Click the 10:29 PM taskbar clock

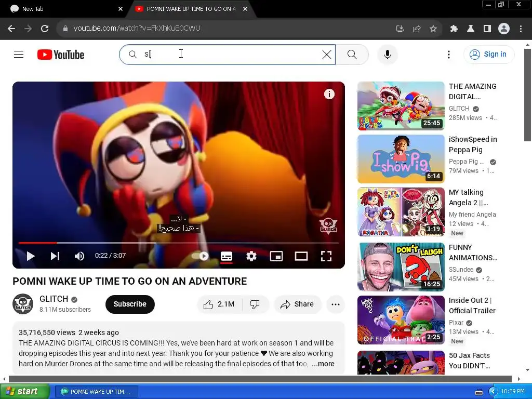click(513, 392)
